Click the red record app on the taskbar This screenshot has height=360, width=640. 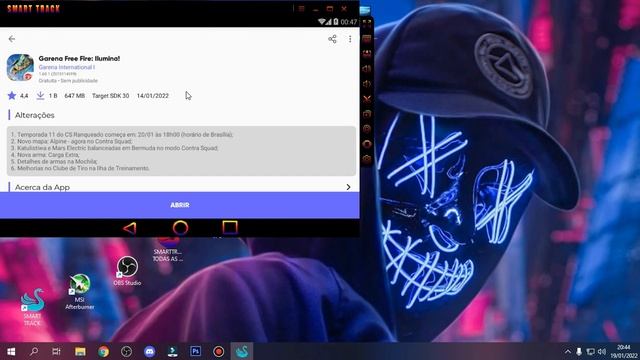[219, 351]
